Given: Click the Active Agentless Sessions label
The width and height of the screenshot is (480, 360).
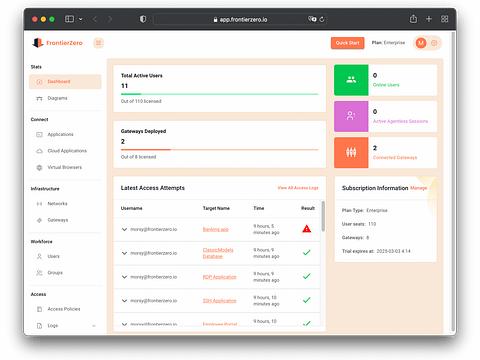Looking at the screenshot, I should [400, 121].
